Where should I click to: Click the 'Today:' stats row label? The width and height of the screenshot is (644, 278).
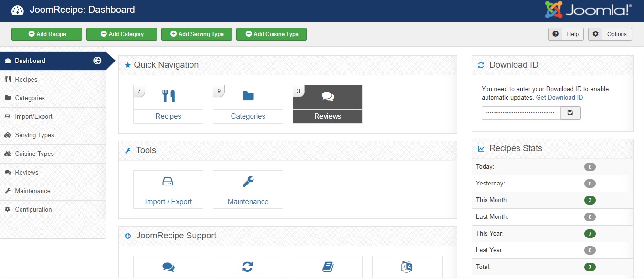(x=485, y=167)
